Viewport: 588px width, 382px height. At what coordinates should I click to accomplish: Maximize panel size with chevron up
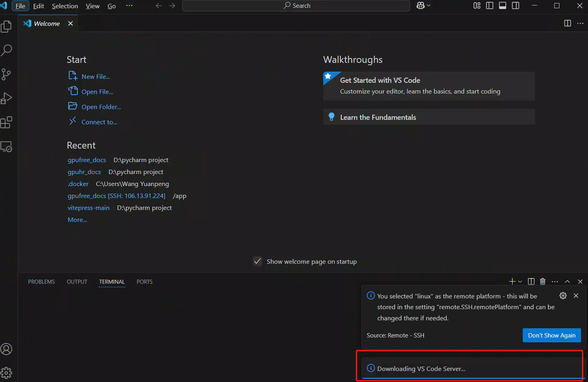pyautogui.click(x=567, y=282)
